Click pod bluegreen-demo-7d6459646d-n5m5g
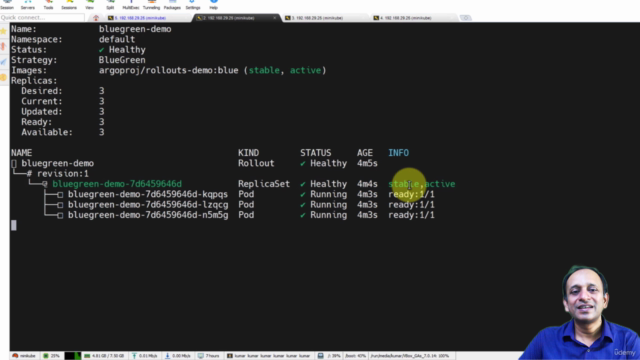 148,215
